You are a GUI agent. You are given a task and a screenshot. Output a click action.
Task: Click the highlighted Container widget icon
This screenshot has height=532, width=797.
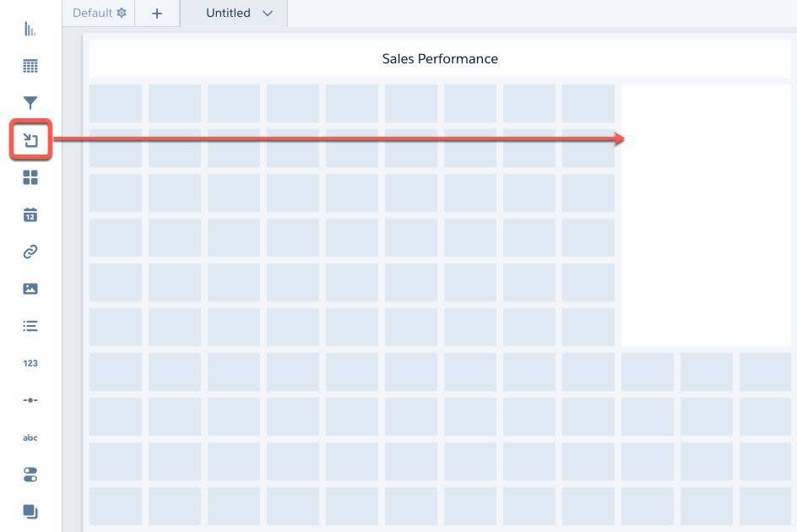point(30,140)
